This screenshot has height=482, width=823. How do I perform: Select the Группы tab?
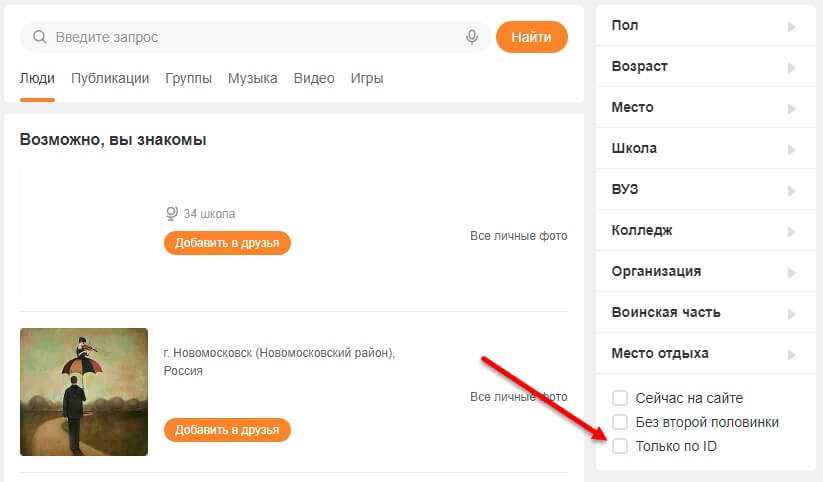(x=188, y=78)
